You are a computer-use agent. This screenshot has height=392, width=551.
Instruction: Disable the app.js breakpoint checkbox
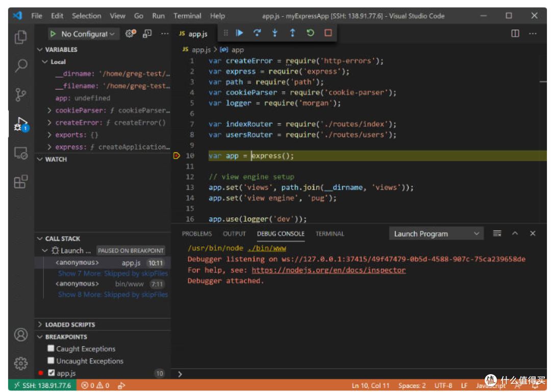click(x=52, y=373)
